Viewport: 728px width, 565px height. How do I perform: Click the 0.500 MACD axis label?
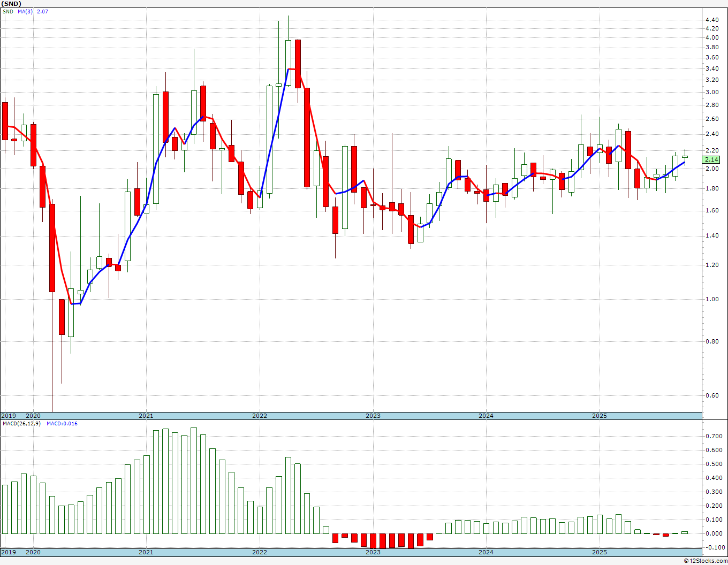(714, 464)
